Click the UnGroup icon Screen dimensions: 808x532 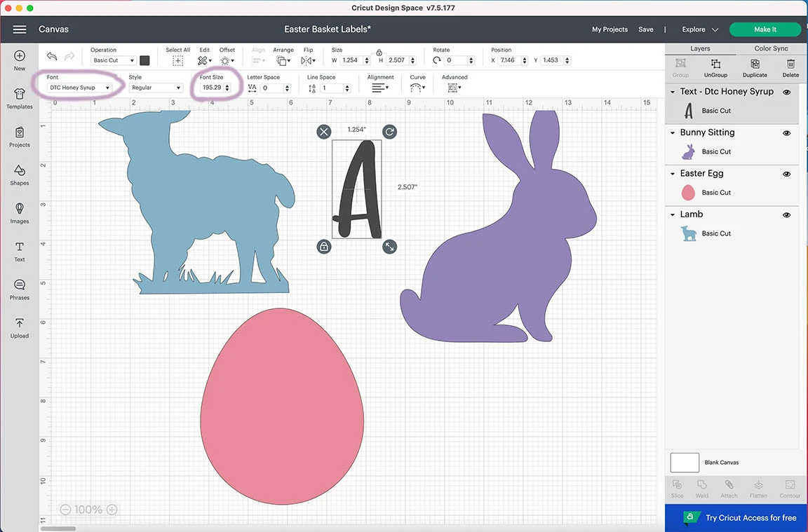pos(715,64)
